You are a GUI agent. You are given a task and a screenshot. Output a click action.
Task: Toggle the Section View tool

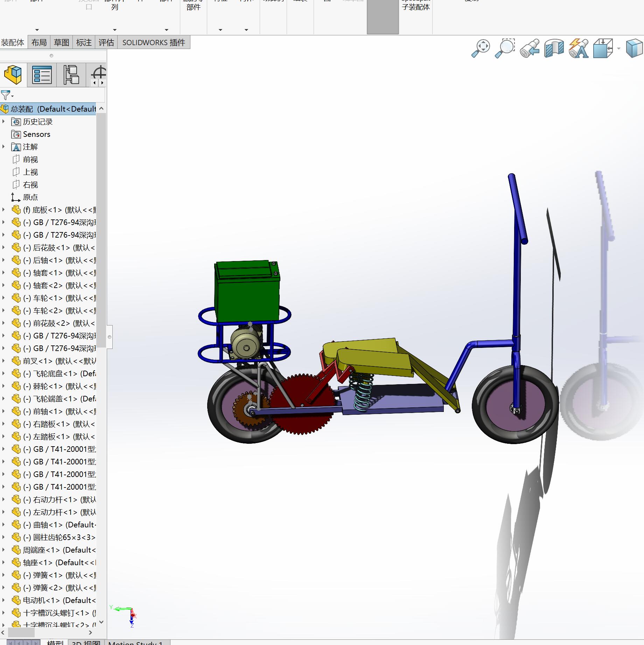pos(554,48)
